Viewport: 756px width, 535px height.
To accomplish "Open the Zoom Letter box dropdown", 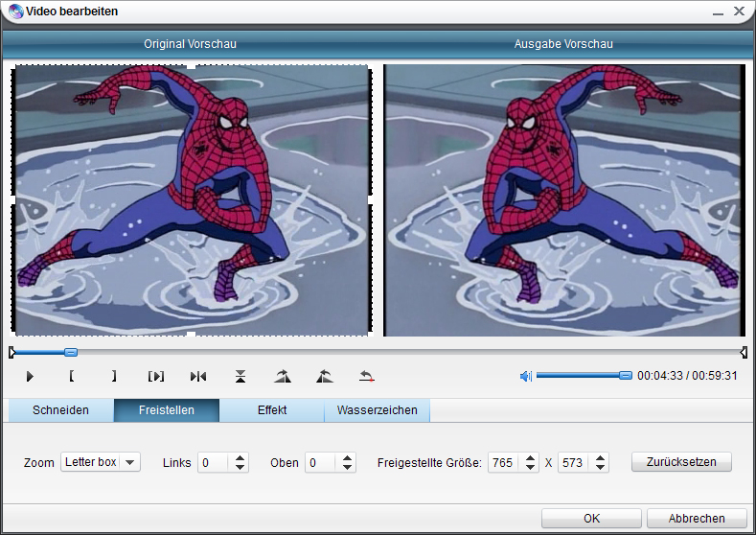I will [x=129, y=462].
